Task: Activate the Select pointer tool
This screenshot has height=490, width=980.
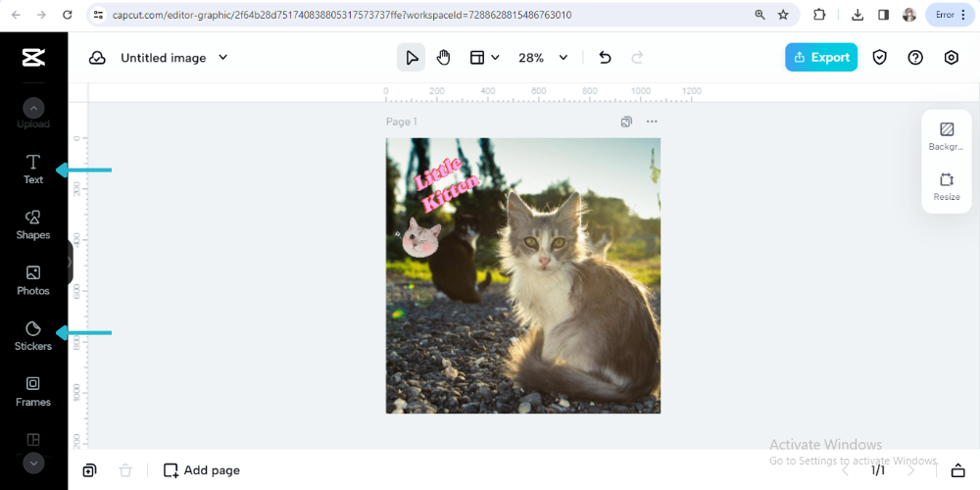Action: point(412,58)
